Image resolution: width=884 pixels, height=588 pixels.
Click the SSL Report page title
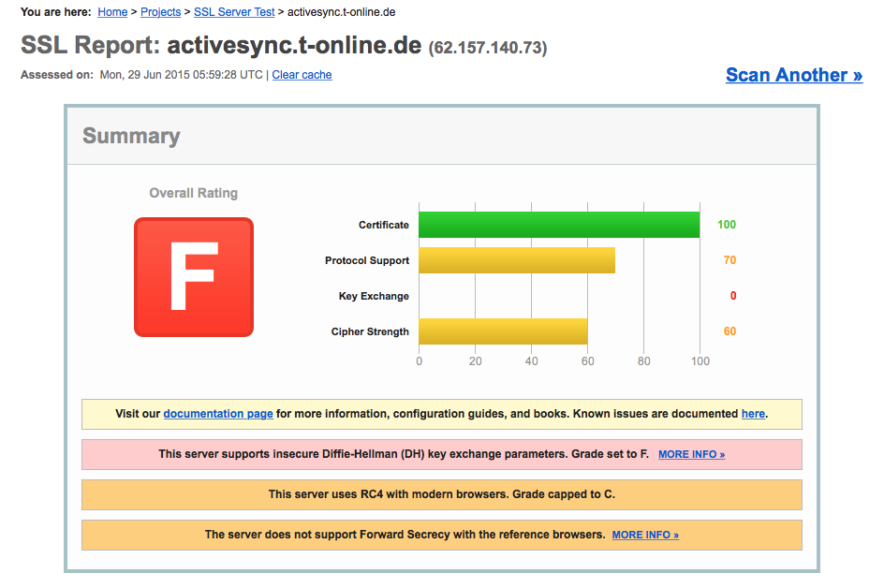point(284,45)
